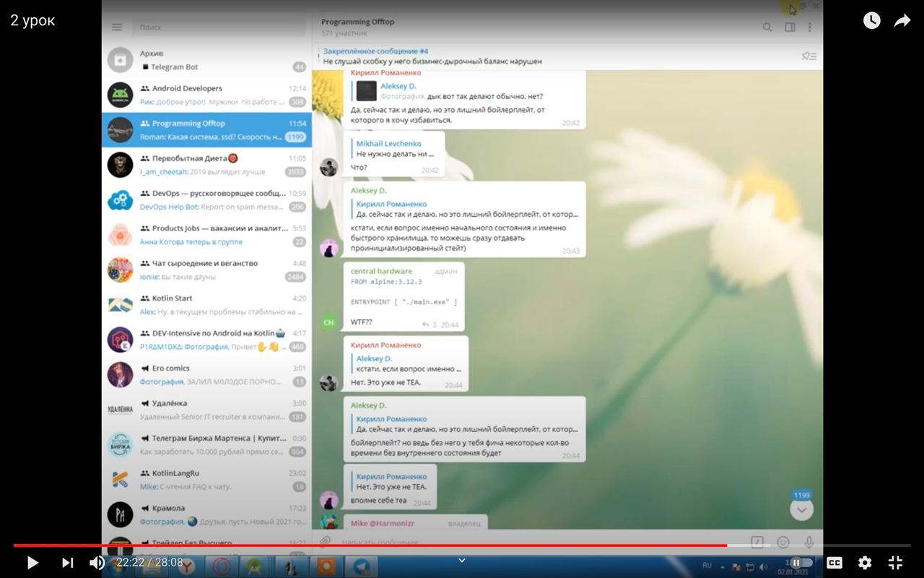924x578 pixels.
Task: Click the Opera taskbar icon
Action: tap(222, 566)
